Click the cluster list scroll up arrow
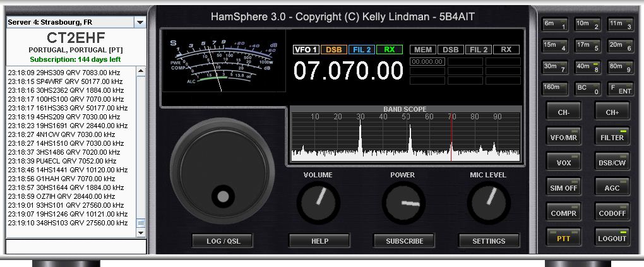This screenshot has height=267, width=644. pos(141,71)
